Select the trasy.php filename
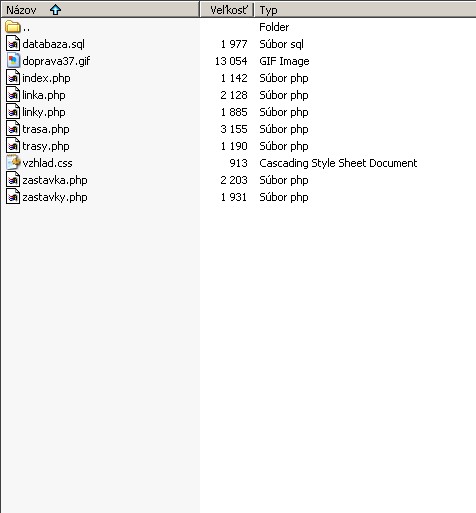Image resolution: width=476 pixels, height=513 pixels. click(46, 146)
